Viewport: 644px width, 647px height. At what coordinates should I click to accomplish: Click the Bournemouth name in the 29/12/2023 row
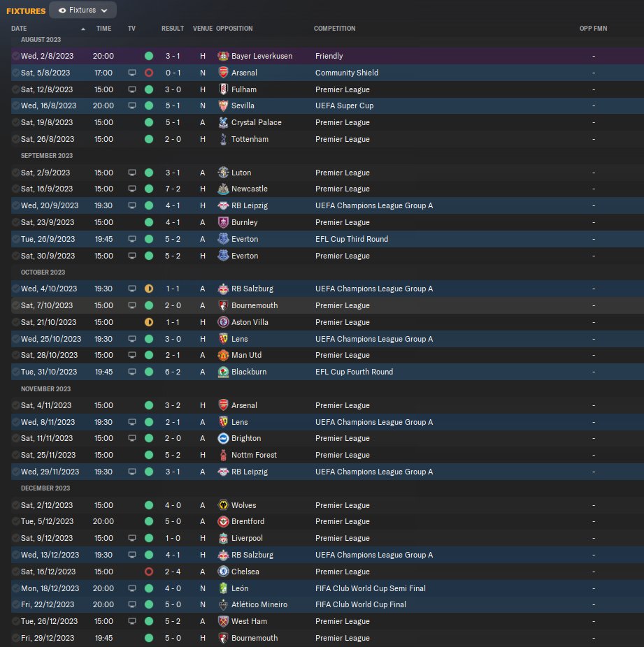(255, 639)
